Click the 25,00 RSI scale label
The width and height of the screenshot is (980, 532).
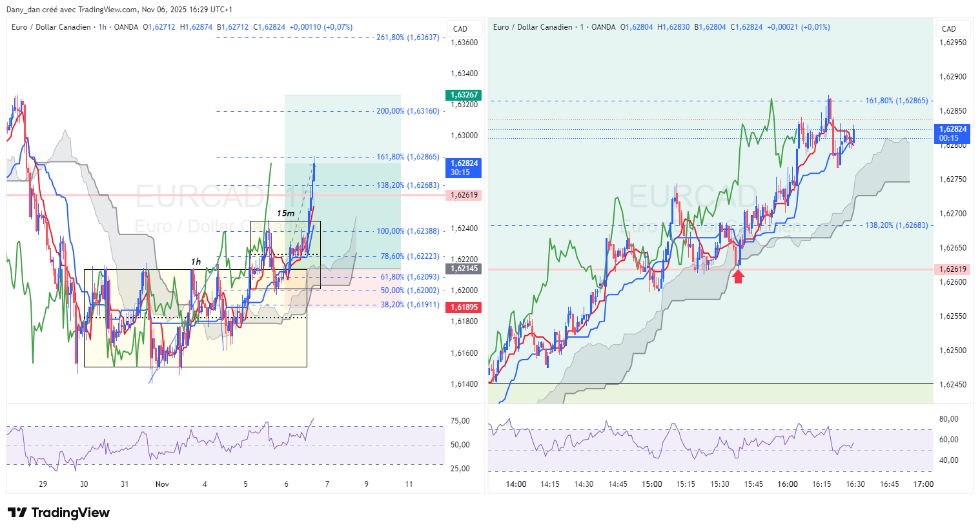pyautogui.click(x=460, y=469)
